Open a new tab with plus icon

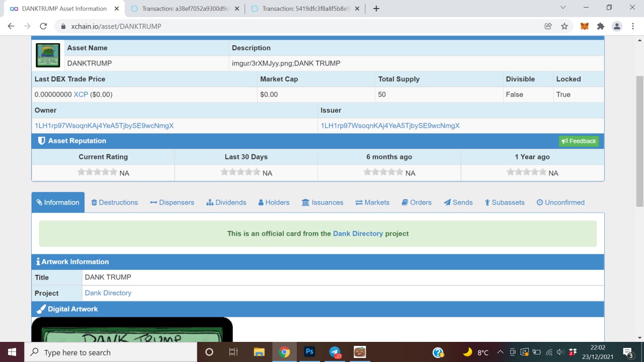376,9
